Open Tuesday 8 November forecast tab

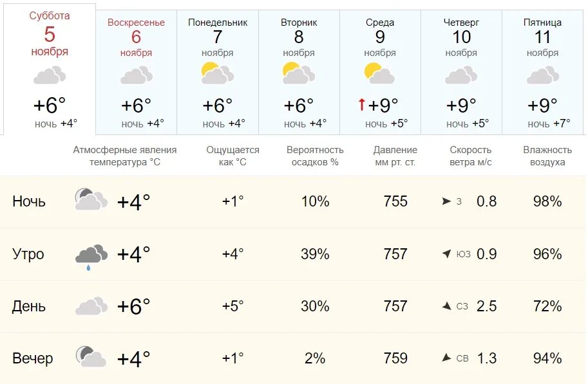299,72
